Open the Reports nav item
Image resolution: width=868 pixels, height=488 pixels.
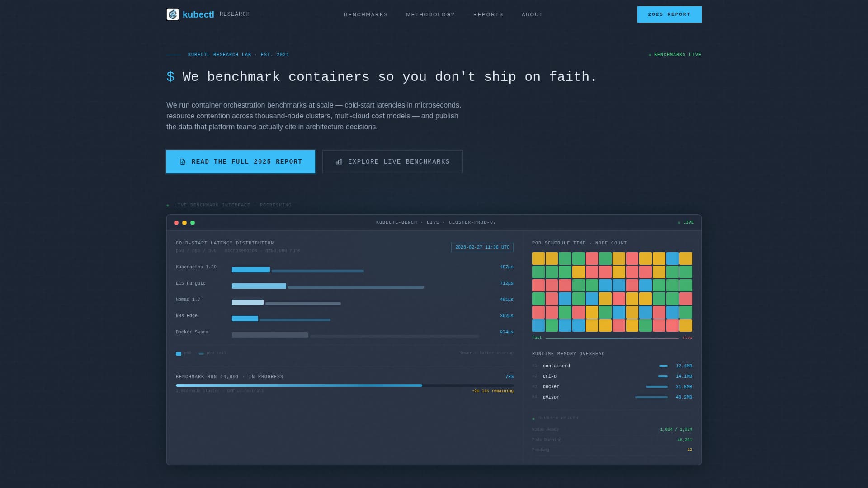[x=488, y=14]
